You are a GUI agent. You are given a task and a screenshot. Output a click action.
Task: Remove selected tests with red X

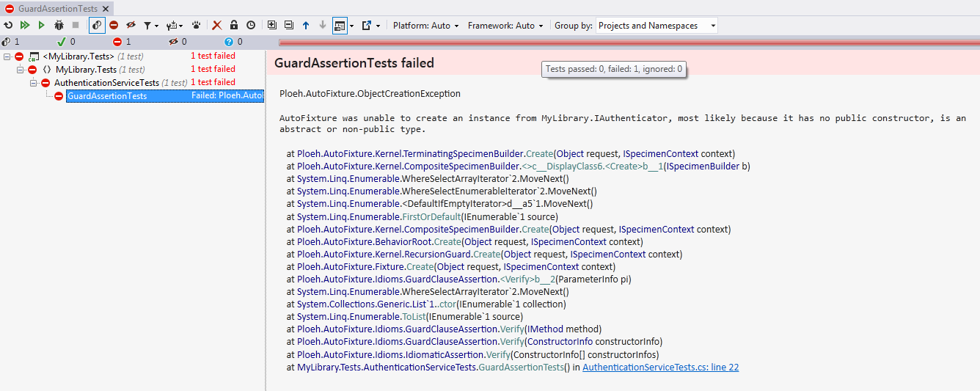(217, 25)
